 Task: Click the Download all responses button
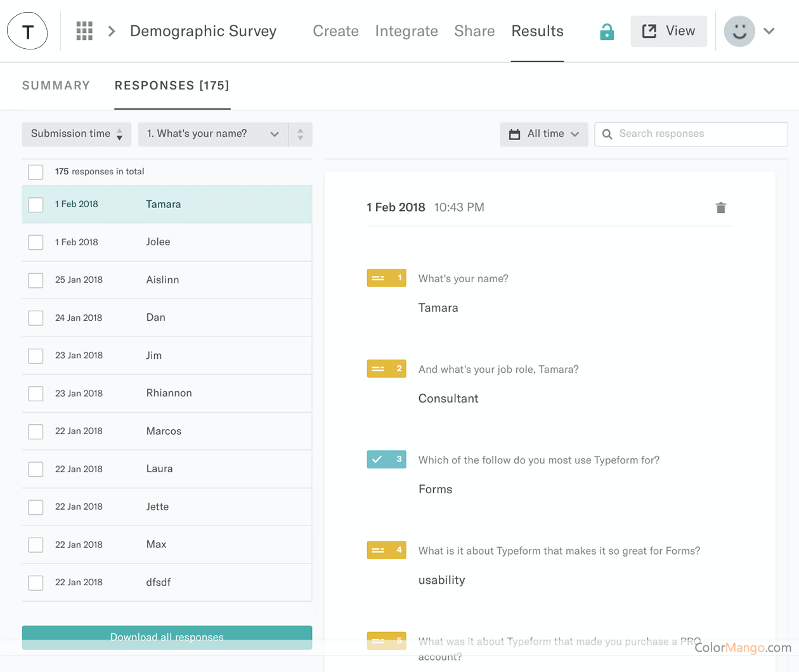167,637
